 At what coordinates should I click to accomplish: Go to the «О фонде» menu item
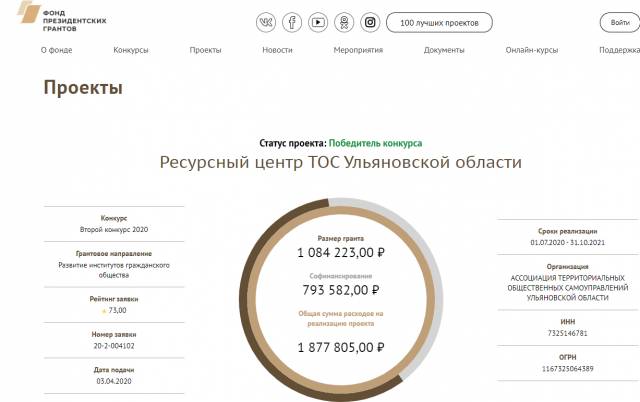coord(56,50)
